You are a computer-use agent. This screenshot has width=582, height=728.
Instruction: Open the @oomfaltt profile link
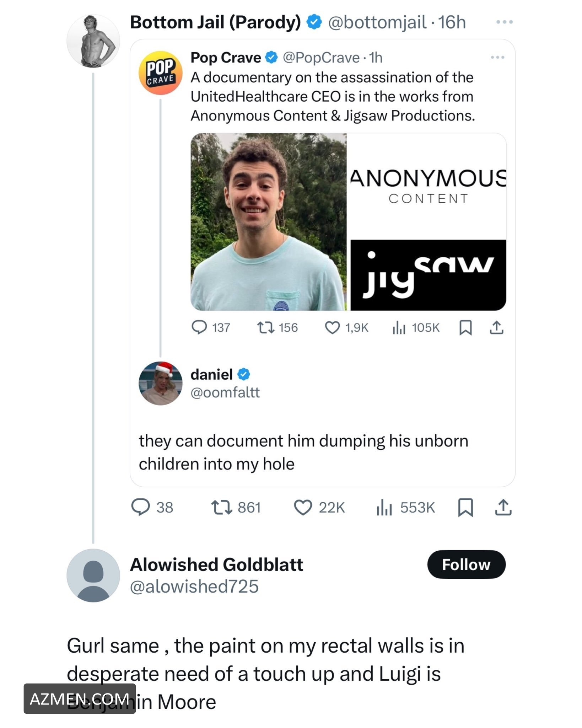click(225, 392)
